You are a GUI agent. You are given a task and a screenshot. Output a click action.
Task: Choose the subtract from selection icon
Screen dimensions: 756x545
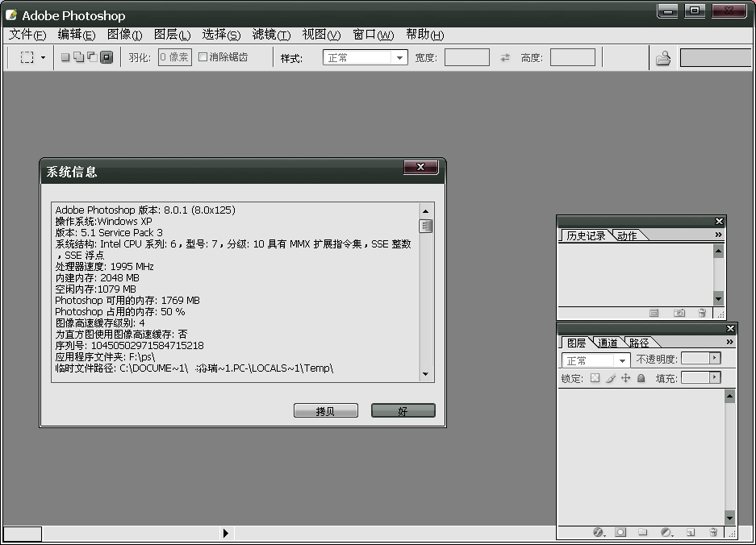[92, 57]
